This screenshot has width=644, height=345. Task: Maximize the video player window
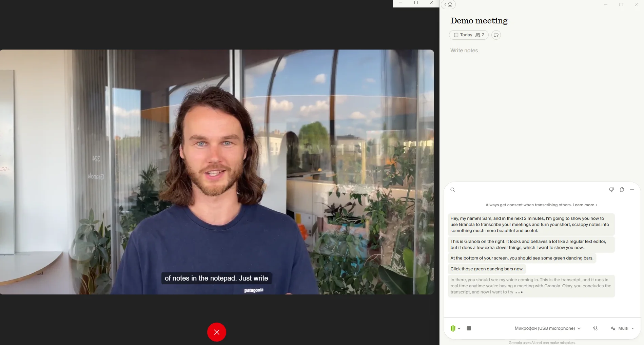coord(416,3)
